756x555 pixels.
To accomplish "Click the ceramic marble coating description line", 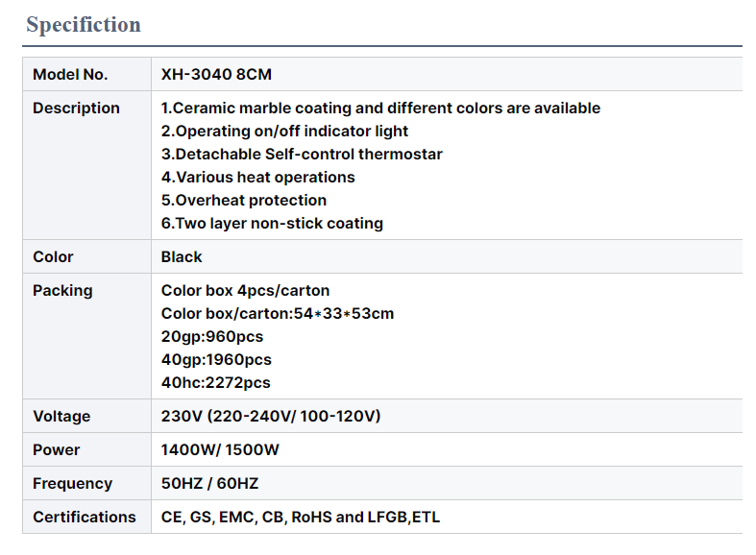I will [x=380, y=109].
